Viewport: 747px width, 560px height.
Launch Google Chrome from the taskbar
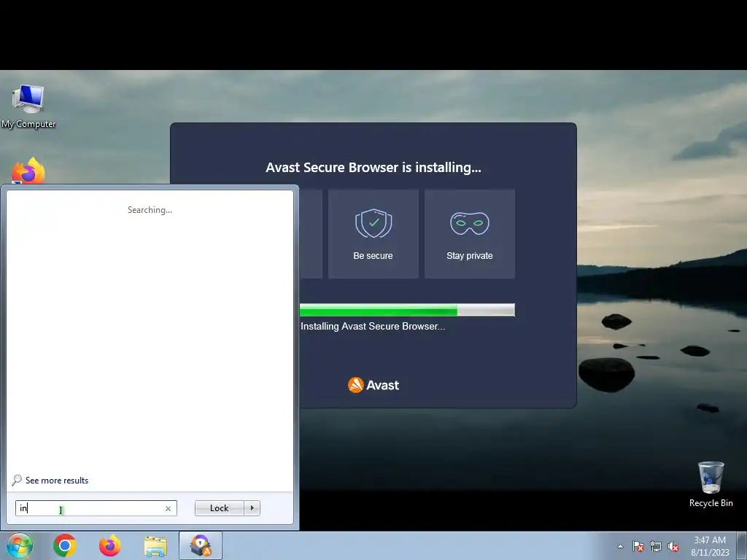[x=65, y=545]
